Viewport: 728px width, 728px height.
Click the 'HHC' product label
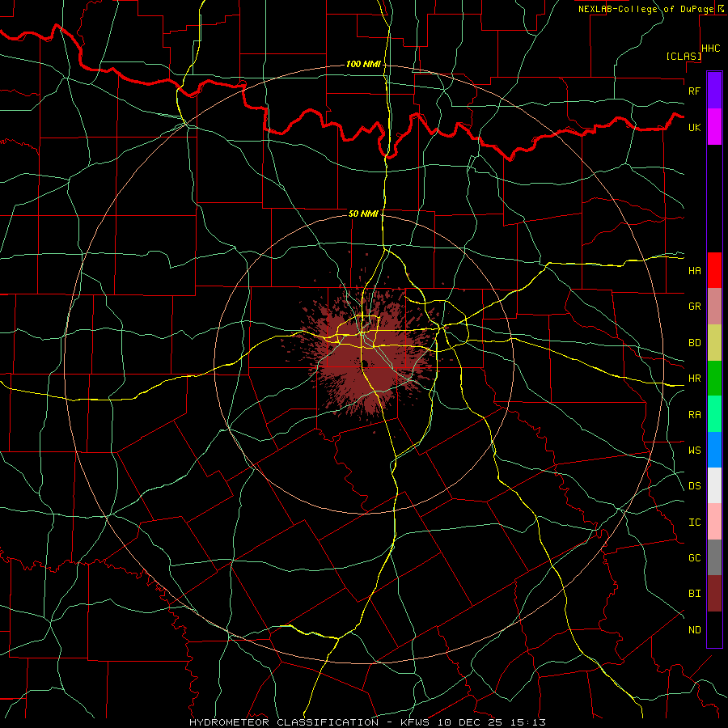pos(710,49)
